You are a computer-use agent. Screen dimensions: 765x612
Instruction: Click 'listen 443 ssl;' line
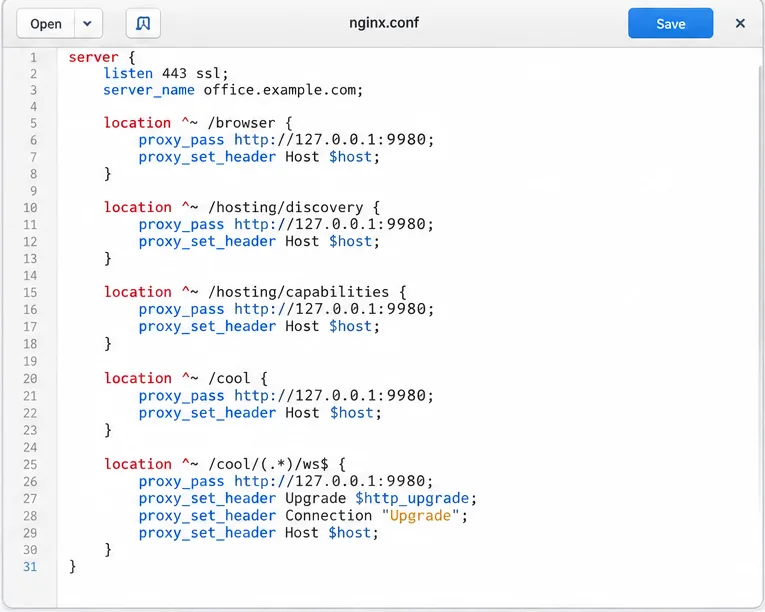(x=166, y=74)
